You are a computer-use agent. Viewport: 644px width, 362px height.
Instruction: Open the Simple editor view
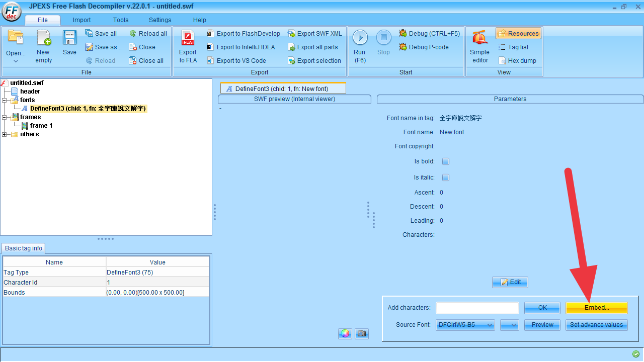pos(480,46)
